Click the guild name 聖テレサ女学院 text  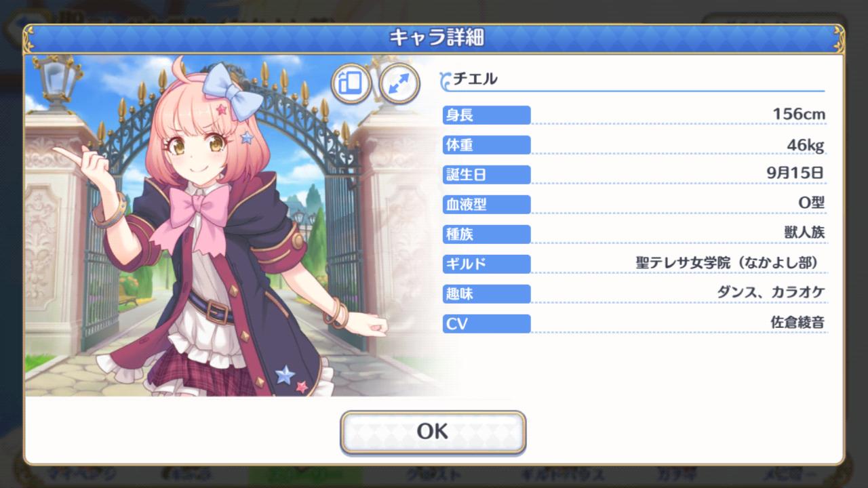[x=683, y=262]
